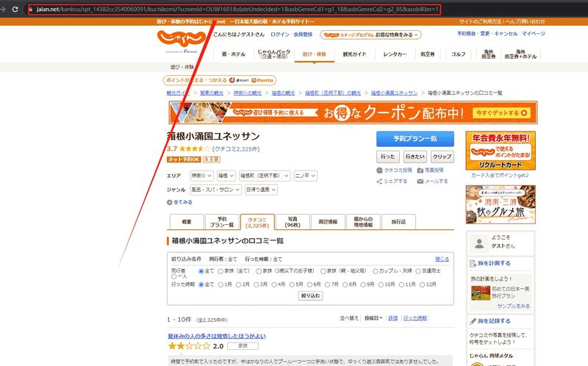The height and width of the screenshot is (366, 588).
Task: Click the 行った button
Action: tap(388, 157)
